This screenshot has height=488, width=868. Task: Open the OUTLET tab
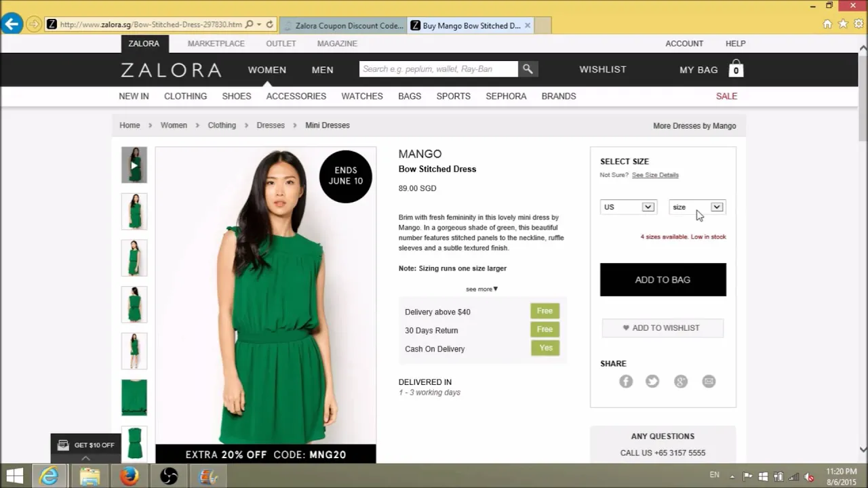(x=281, y=43)
